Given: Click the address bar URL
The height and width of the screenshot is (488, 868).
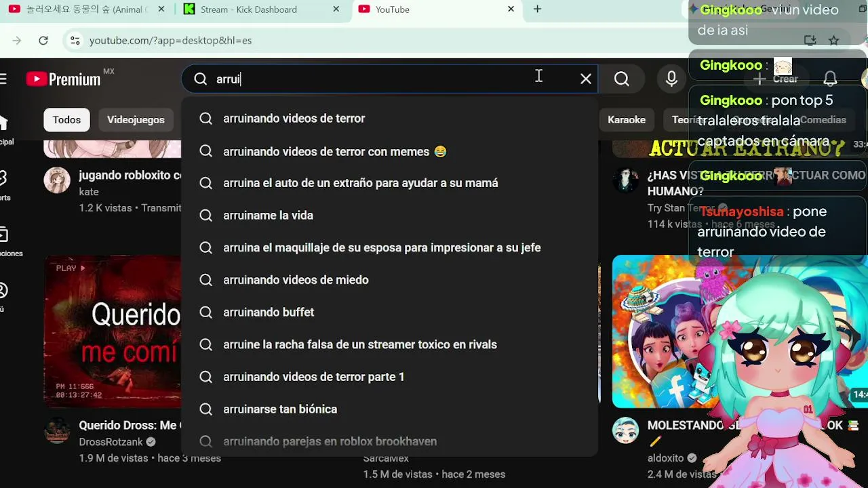Looking at the screenshot, I should (170, 41).
